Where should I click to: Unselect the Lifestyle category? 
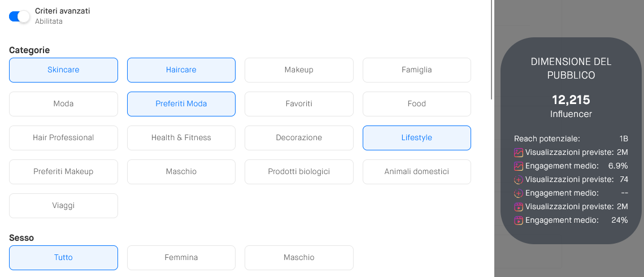pos(417,138)
